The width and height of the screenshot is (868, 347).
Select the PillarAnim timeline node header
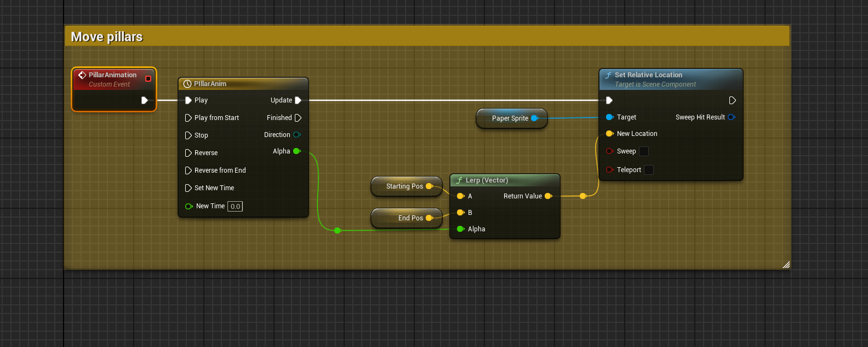pyautogui.click(x=243, y=84)
